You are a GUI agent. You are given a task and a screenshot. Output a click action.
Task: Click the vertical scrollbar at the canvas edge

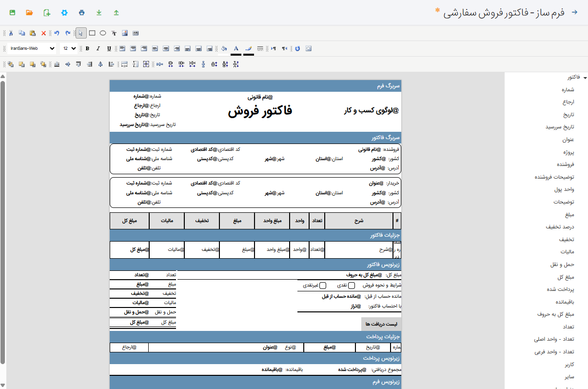(2, 222)
